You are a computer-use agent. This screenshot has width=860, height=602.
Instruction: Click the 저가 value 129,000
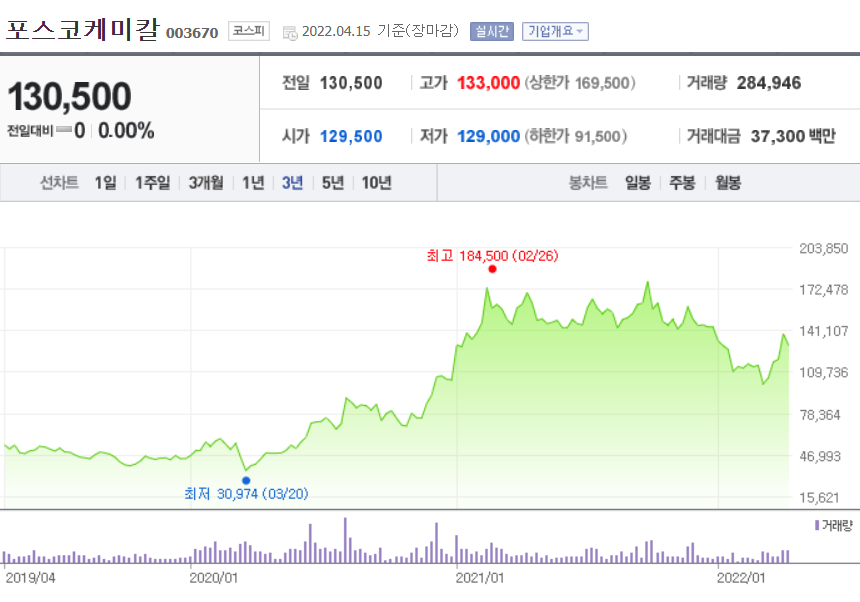pos(488,136)
